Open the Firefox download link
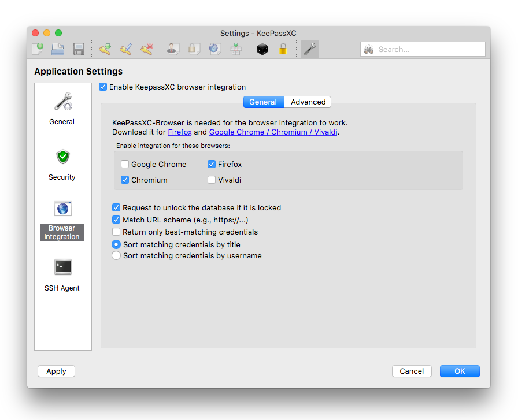The image size is (529, 420). point(180,132)
